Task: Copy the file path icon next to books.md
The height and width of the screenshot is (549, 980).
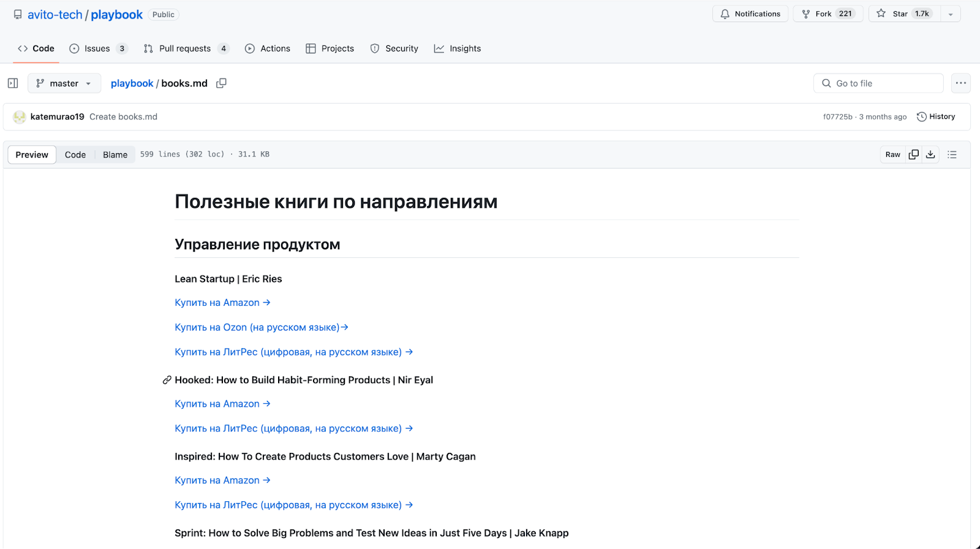Action: click(x=221, y=83)
